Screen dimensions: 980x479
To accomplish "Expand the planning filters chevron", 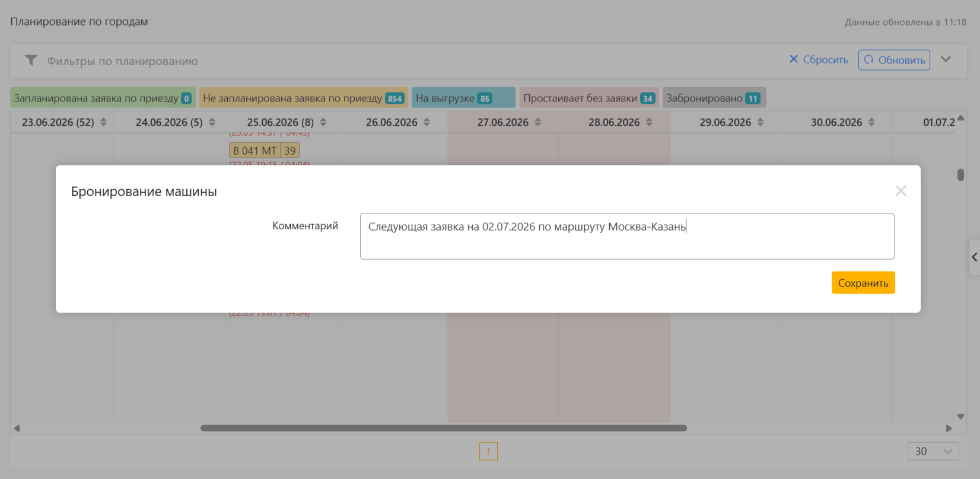I will click(946, 59).
